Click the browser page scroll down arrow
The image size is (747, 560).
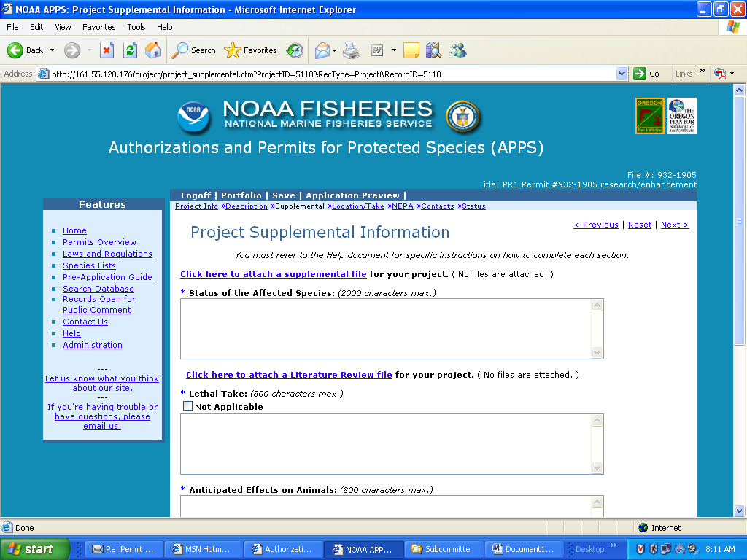click(x=739, y=510)
